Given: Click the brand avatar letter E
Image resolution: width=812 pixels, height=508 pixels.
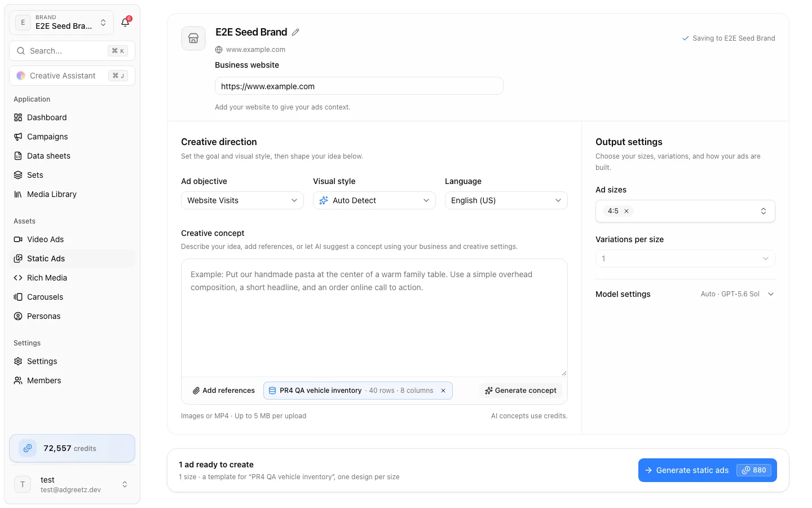Looking at the screenshot, I should pyautogui.click(x=23, y=23).
